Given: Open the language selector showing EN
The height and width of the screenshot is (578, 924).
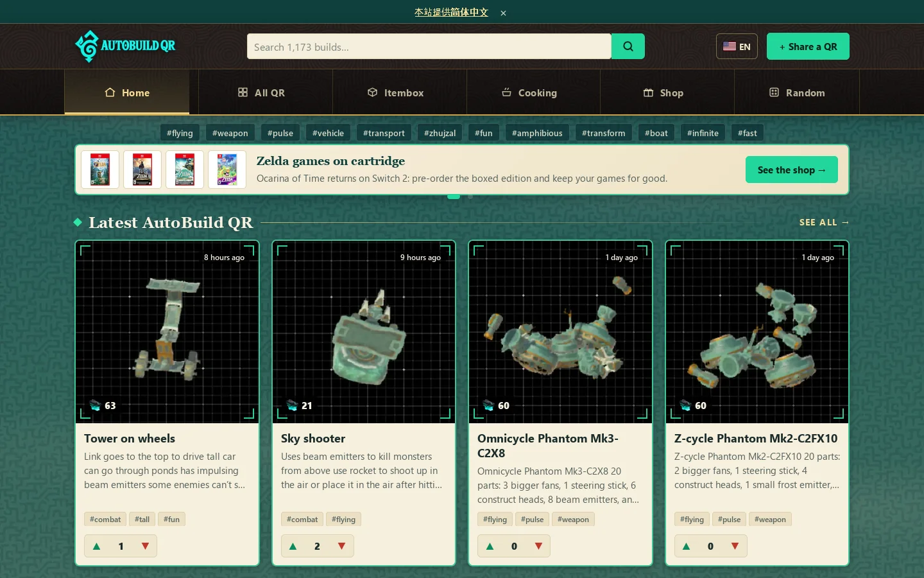Looking at the screenshot, I should pyautogui.click(x=737, y=46).
